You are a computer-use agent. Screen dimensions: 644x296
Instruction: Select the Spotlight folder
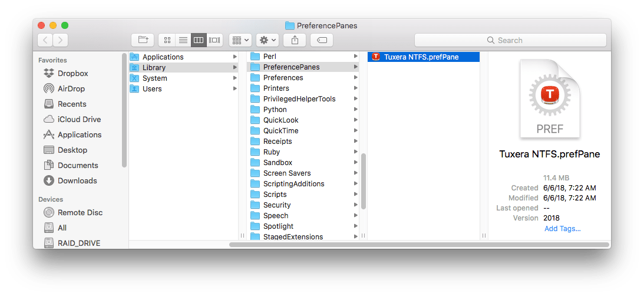(303, 226)
